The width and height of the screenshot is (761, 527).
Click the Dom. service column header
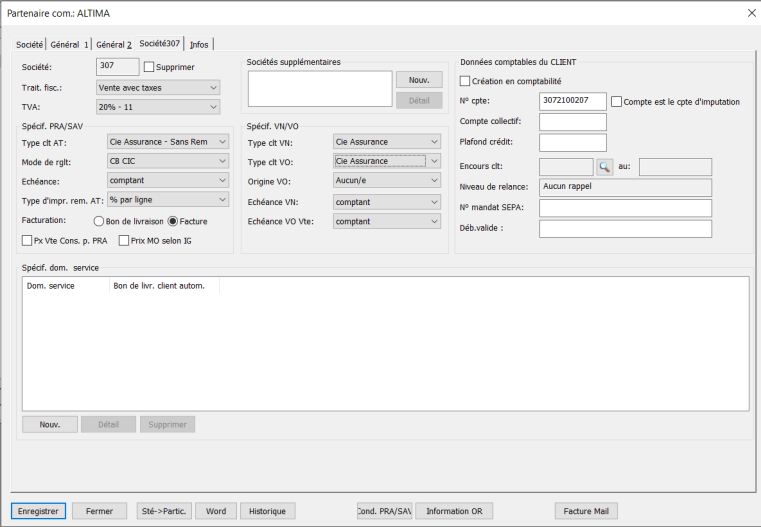click(x=66, y=286)
